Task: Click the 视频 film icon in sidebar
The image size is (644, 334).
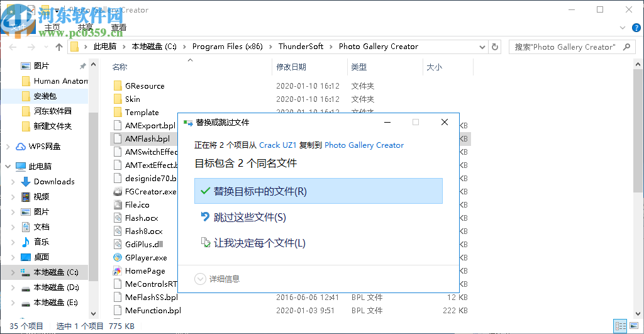Action: [25, 197]
